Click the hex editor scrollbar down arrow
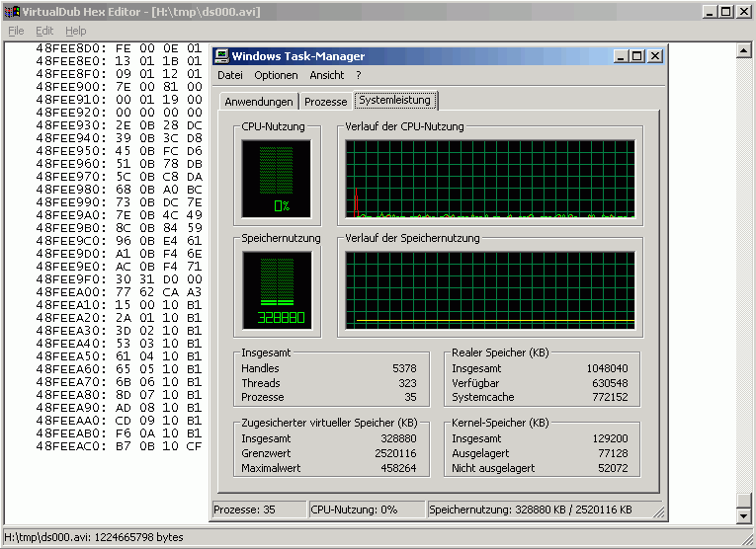 (744, 516)
